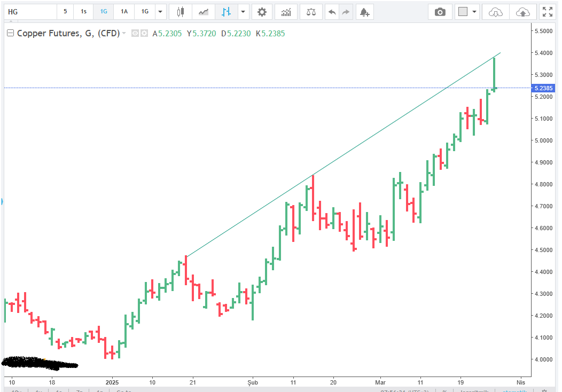Click the HG symbol search field
This screenshot has width=562, height=392.
coord(29,12)
